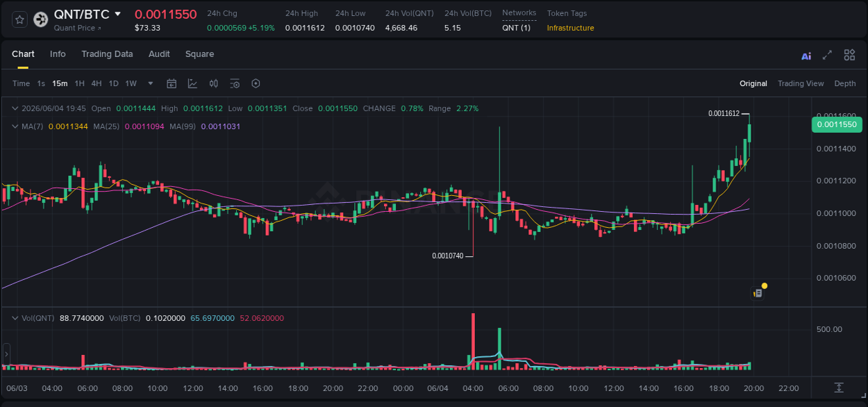
Task: Click the 0.0010740 low marker label
Action: click(447, 256)
